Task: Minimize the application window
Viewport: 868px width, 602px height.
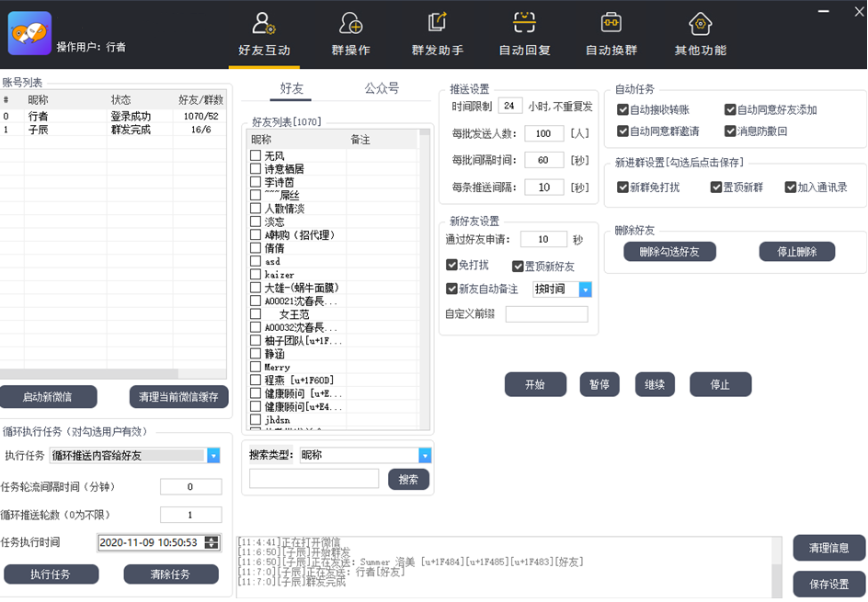Action: (824, 12)
